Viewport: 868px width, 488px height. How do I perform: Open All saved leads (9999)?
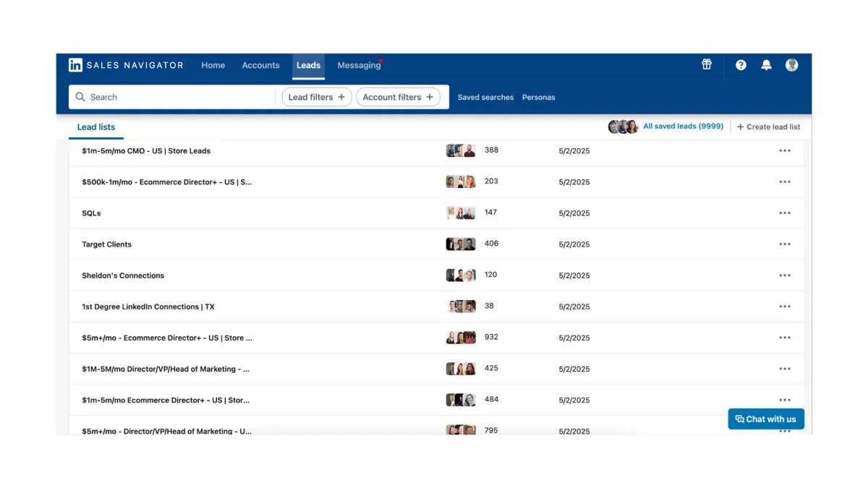tap(684, 127)
